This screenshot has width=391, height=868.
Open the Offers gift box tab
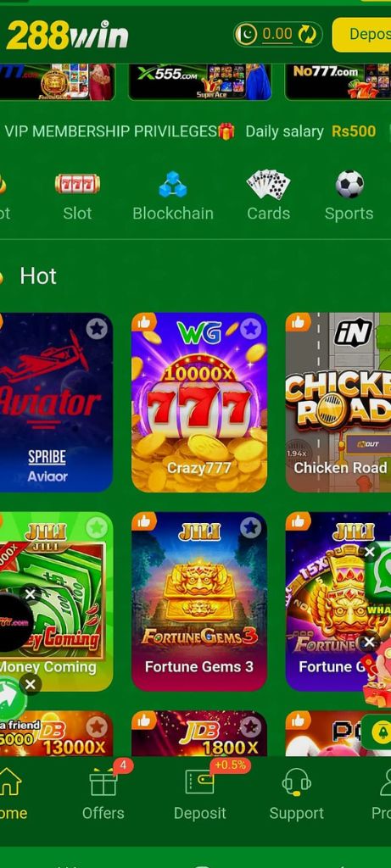coord(103,782)
